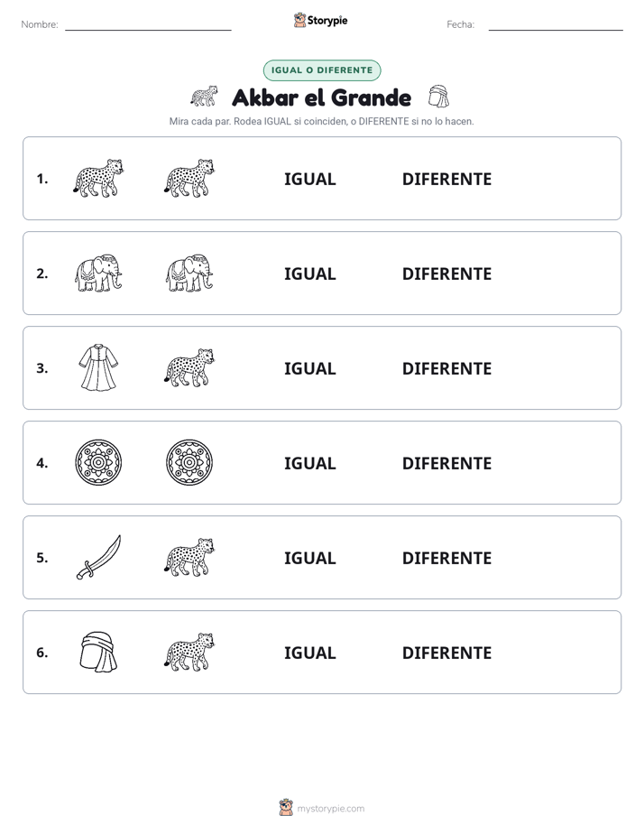Choose IGUAL for row 4
This screenshot has width=644, height=834.
pos(309,463)
